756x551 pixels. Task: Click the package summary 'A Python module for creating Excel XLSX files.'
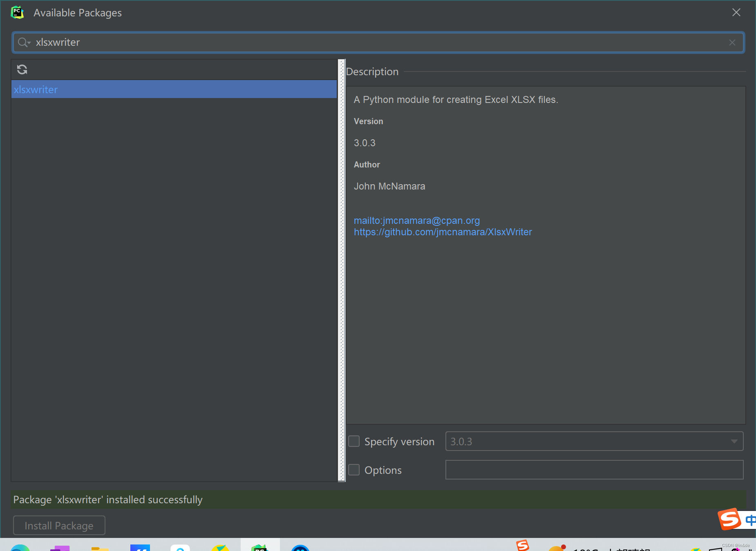tap(456, 100)
